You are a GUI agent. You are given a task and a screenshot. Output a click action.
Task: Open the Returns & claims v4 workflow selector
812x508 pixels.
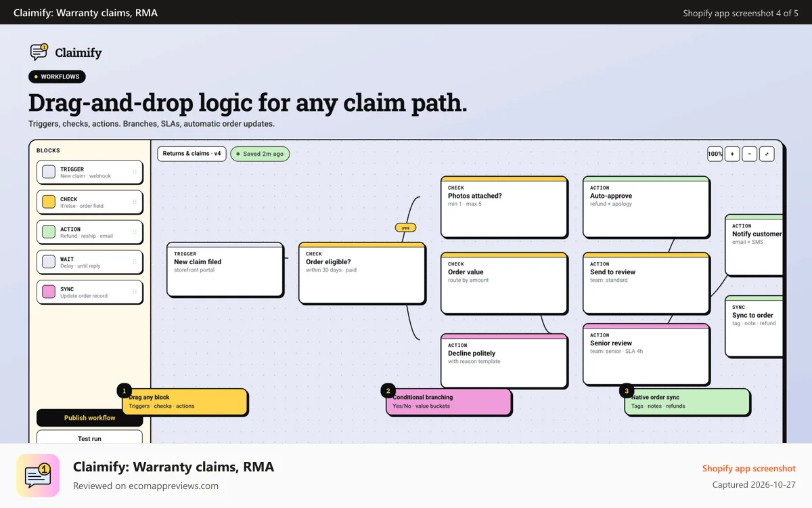pyautogui.click(x=191, y=154)
